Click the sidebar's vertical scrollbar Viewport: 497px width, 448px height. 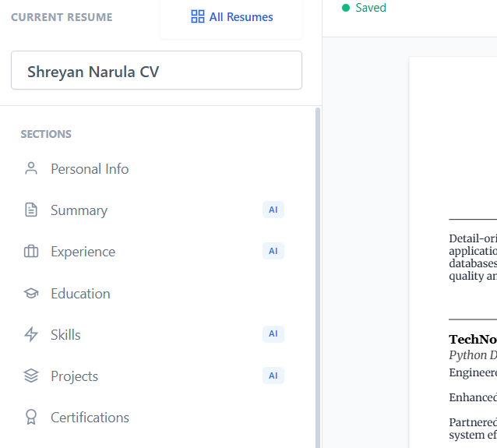(317, 273)
